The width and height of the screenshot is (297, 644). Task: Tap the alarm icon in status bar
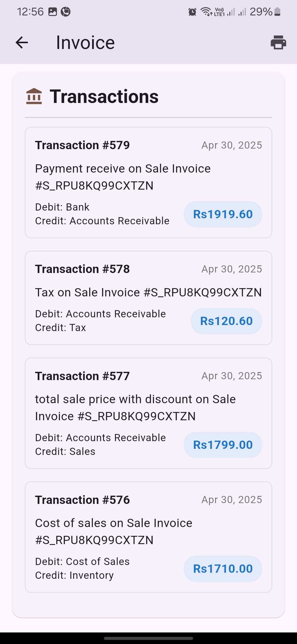[x=192, y=12]
